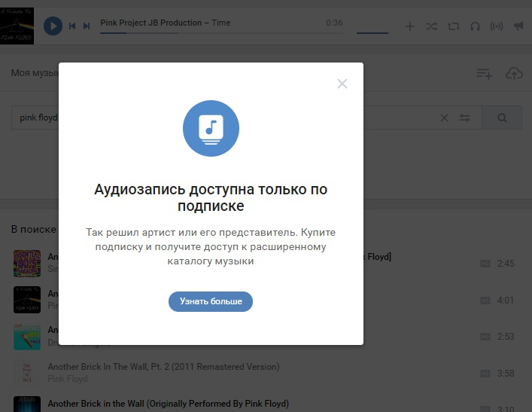This screenshot has width=532, height=412.
Task: Click the large music note icon in dialog
Action: (211, 128)
